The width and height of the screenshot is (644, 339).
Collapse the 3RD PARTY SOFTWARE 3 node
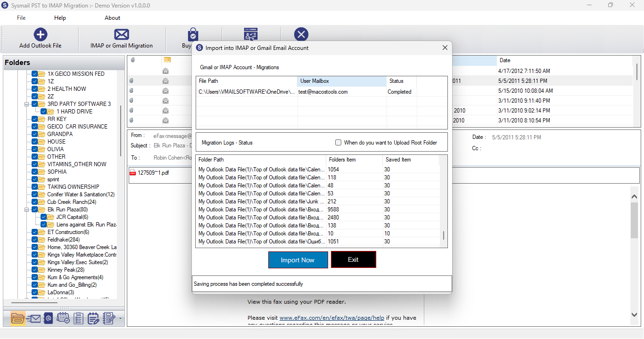27,104
